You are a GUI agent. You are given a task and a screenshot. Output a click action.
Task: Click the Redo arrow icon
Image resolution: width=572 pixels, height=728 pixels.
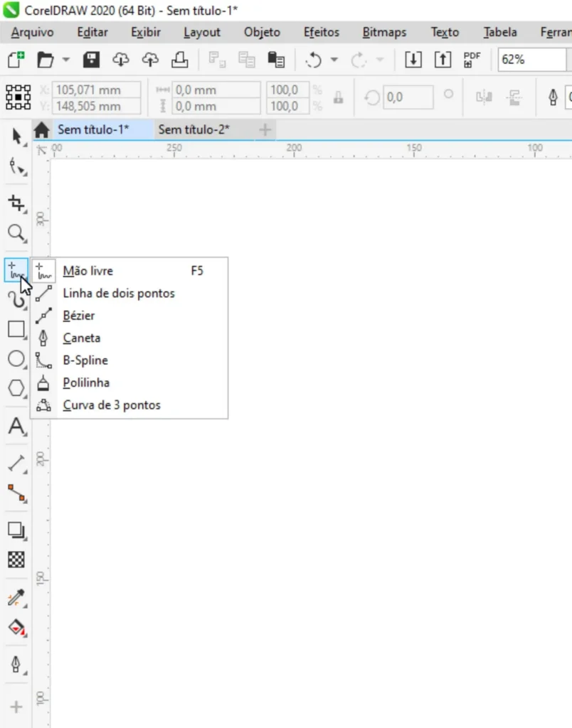(359, 60)
